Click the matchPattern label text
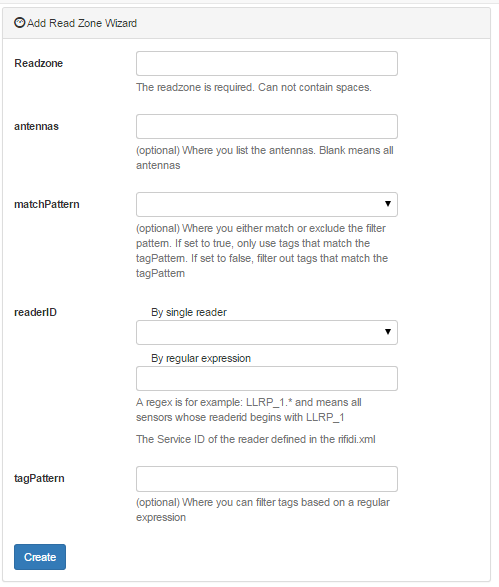 pos(47,204)
